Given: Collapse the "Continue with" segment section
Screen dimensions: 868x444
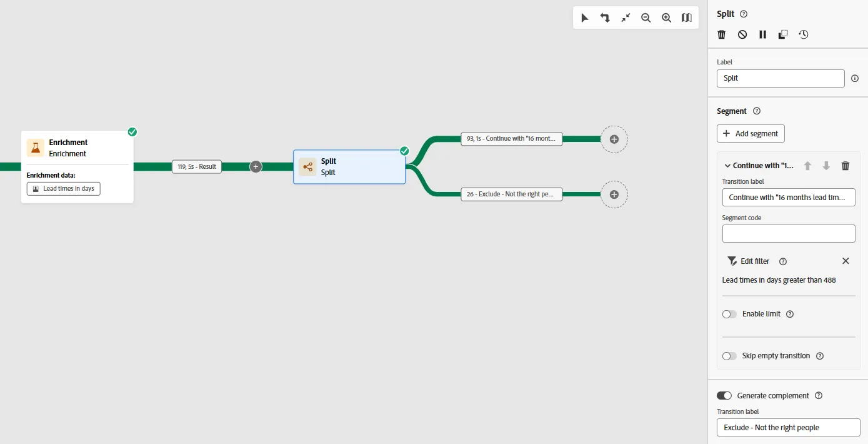Looking at the screenshot, I should 727,166.
